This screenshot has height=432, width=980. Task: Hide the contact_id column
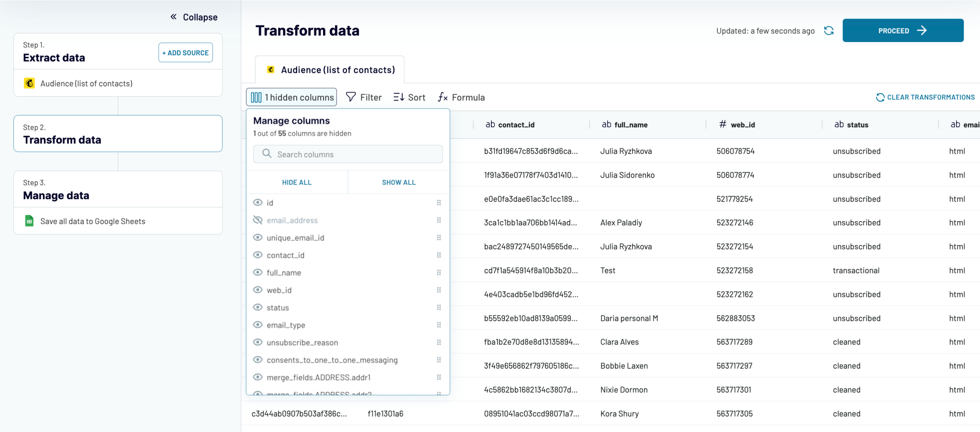coord(257,255)
